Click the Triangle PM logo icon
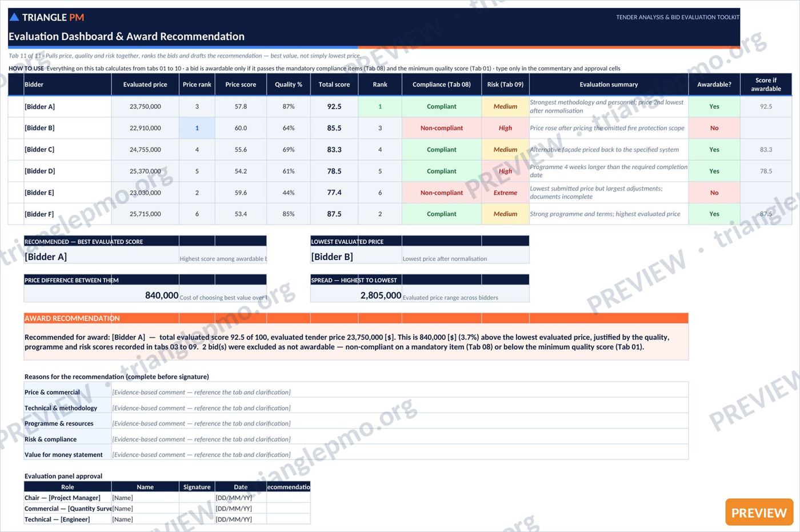This screenshot has height=532, width=800. [14, 17]
